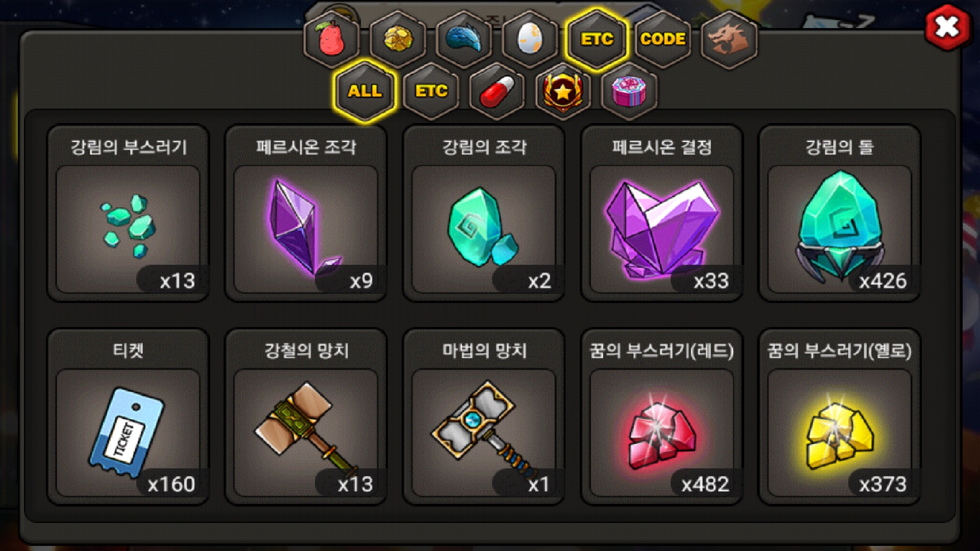Open the CODE tab
This screenshot has height=551, width=980.
(x=663, y=39)
